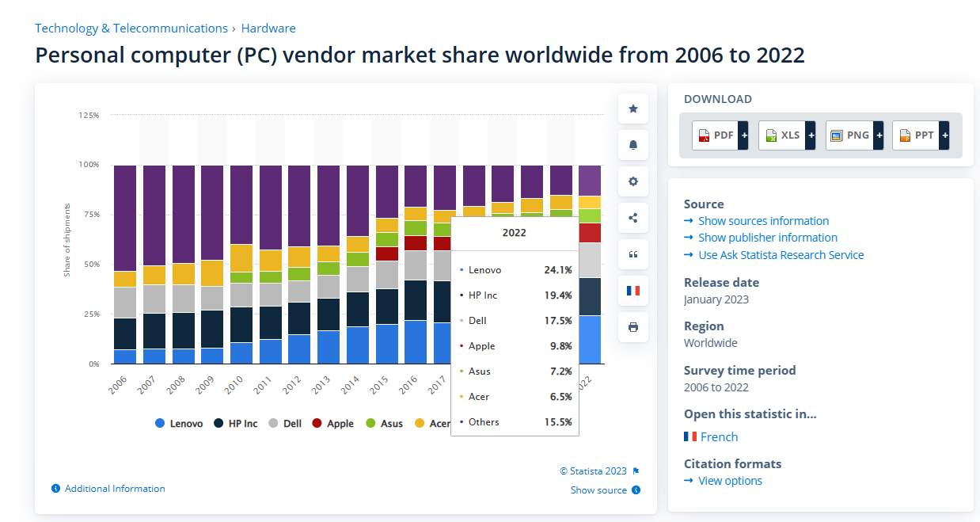Click Additional Information link
This screenshot has height=522, width=980.
pyautogui.click(x=115, y=489)
